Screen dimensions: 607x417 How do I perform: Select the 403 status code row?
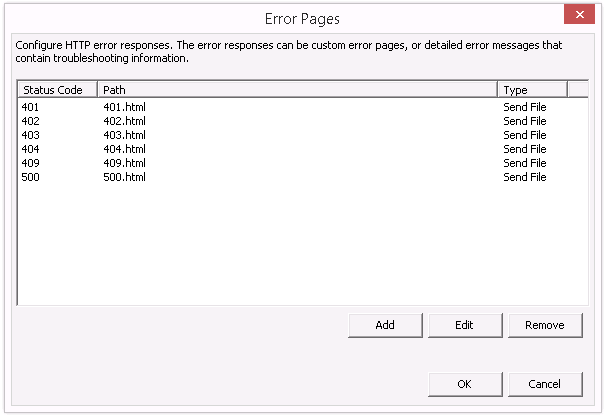click(x=303, y=135)
